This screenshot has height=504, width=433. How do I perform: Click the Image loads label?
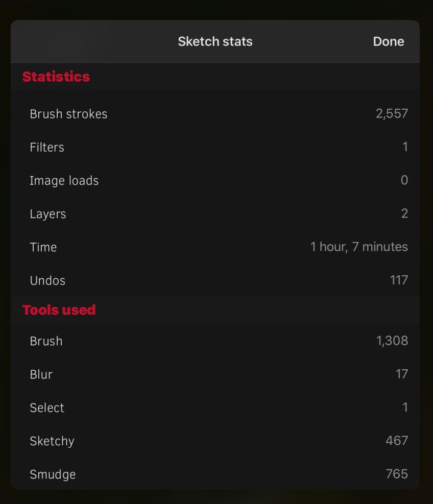click(x=64, y=181)
